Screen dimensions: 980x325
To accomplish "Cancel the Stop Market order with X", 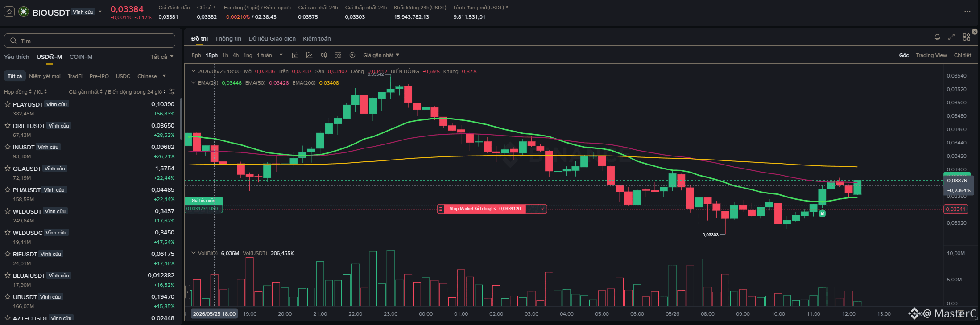I will pos(542,209).
